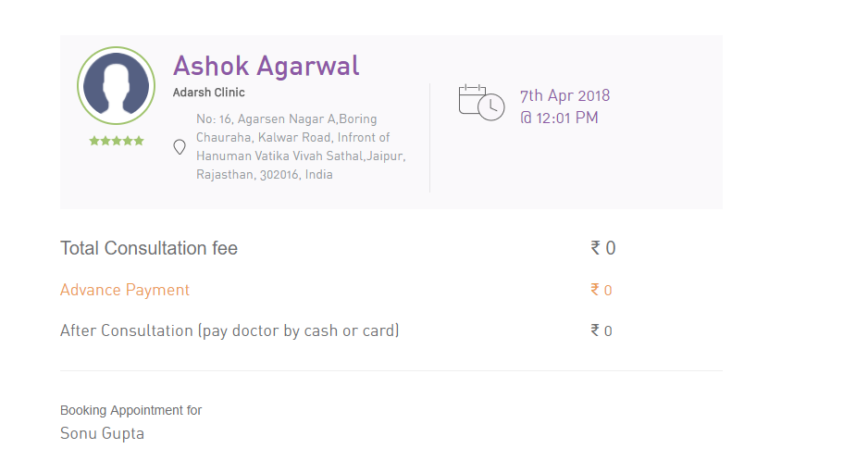
Task: Open Ashok Agarwal doctor name
Action: click(266, 67)
